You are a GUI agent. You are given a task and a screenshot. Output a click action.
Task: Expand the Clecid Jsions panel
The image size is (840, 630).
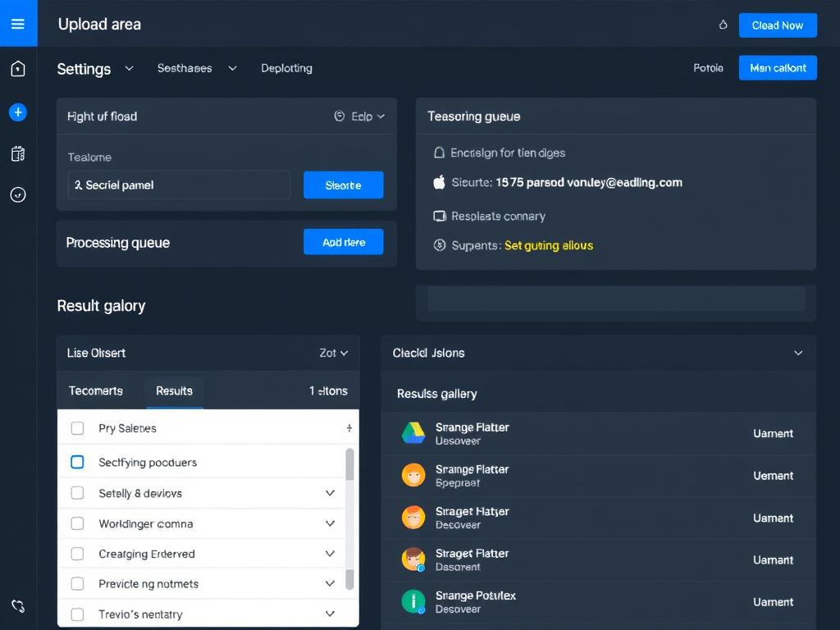tap(798, 353)
